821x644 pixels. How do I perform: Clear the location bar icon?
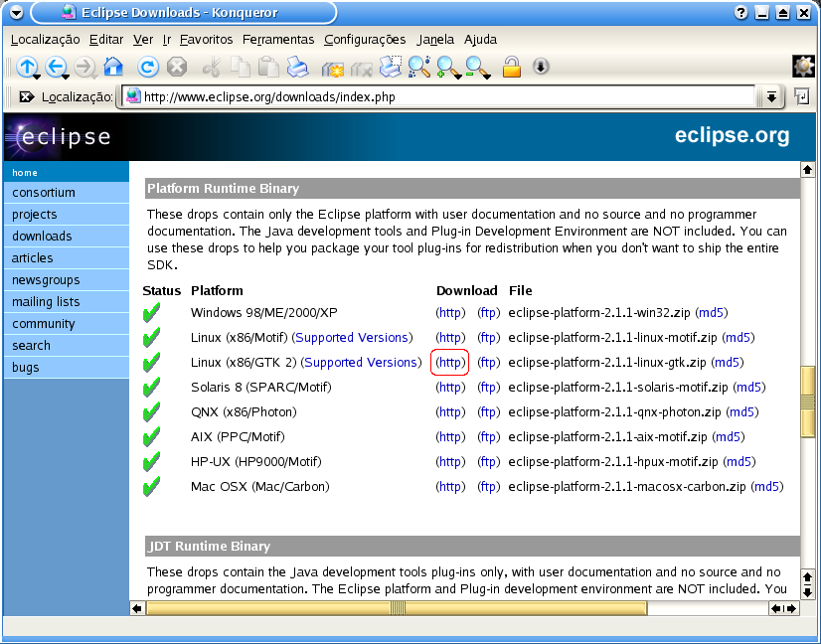click(x=26, y=96)
